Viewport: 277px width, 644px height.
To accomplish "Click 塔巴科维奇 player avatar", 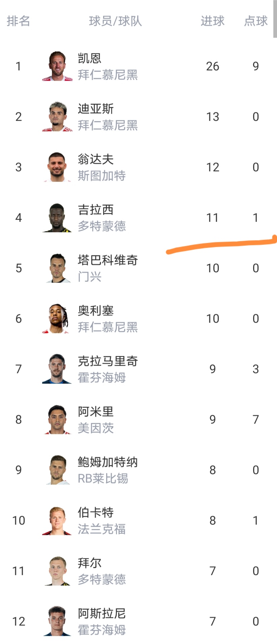I will point(57,268).
